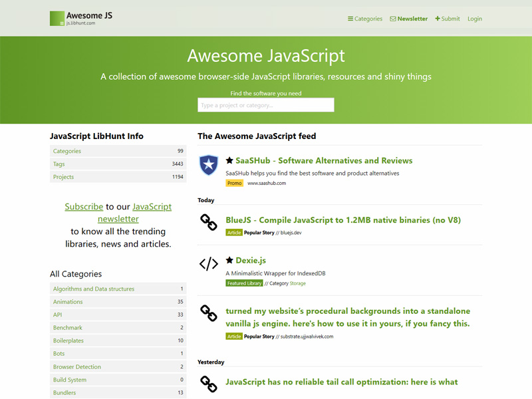Screen dimensions: 532x399
Task: Click the js.libhunt.com text under logo
Action: (80, 23)
